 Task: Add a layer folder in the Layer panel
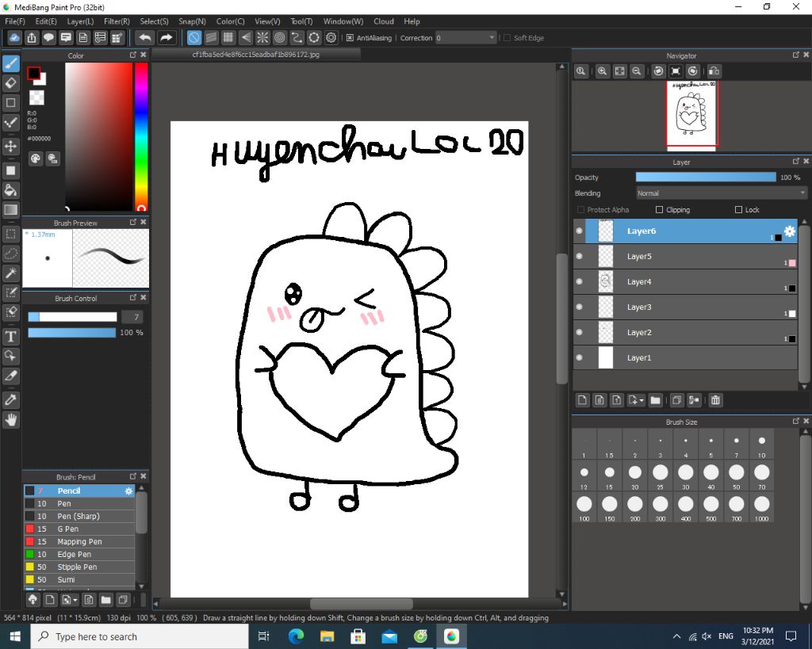(656, 400)
